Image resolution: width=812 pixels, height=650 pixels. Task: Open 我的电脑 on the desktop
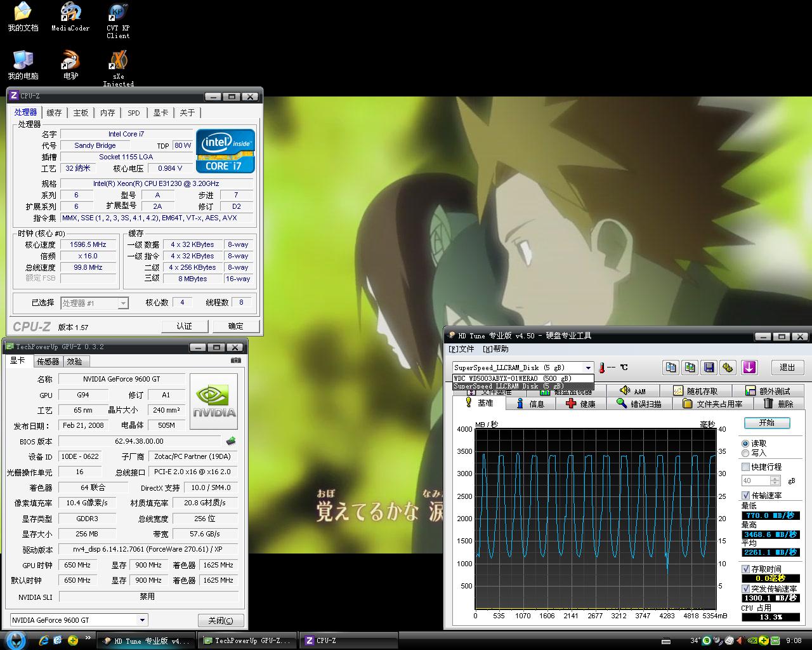point(23,65)
